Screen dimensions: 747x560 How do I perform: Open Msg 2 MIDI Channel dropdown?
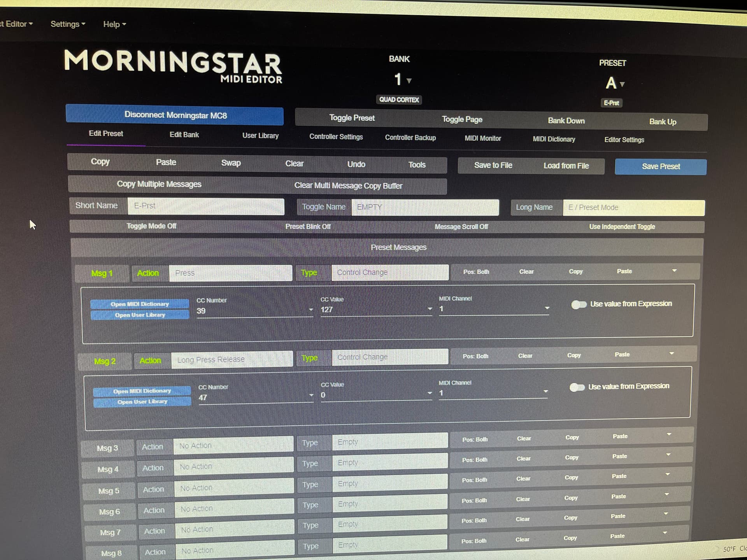(545, 392)
